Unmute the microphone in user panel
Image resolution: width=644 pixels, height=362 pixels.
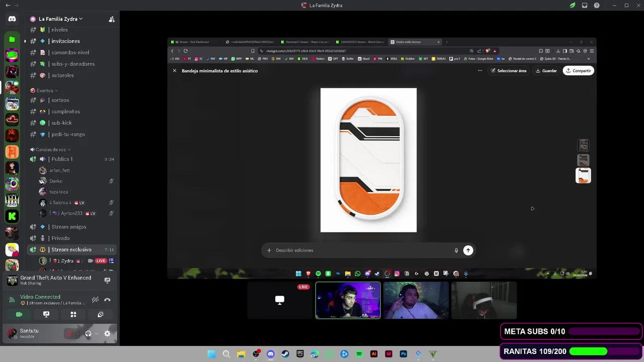tap(69, 333)
